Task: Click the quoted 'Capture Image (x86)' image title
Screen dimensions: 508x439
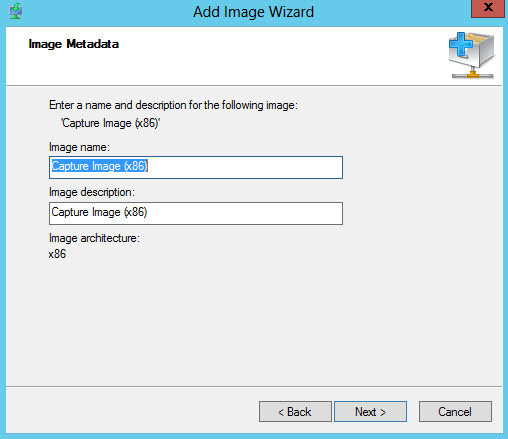Action: click(110, 123)
